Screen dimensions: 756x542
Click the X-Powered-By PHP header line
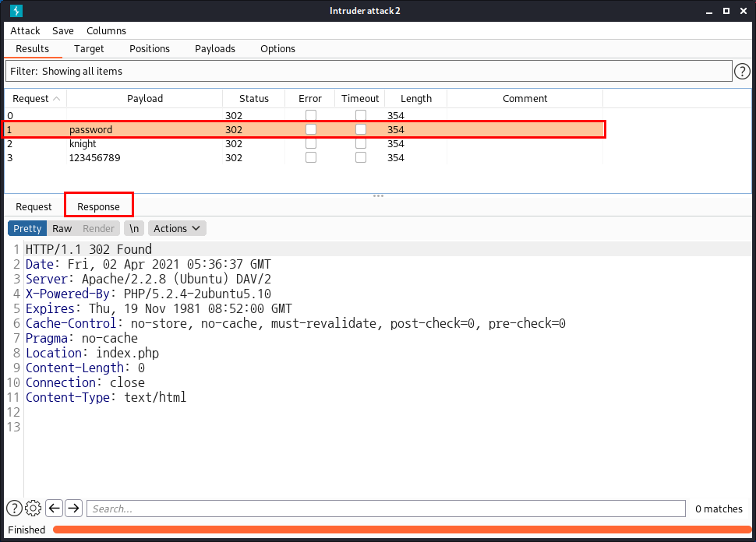[148, 294]
